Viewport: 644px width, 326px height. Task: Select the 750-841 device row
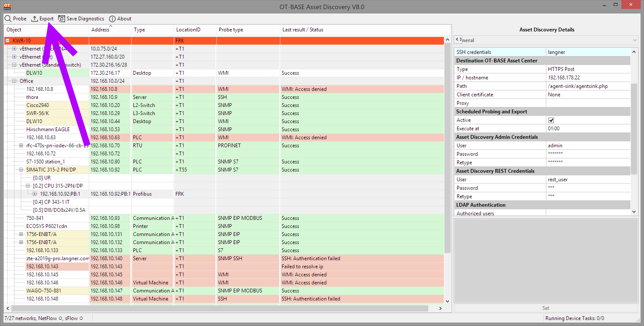tap(224, 218)
